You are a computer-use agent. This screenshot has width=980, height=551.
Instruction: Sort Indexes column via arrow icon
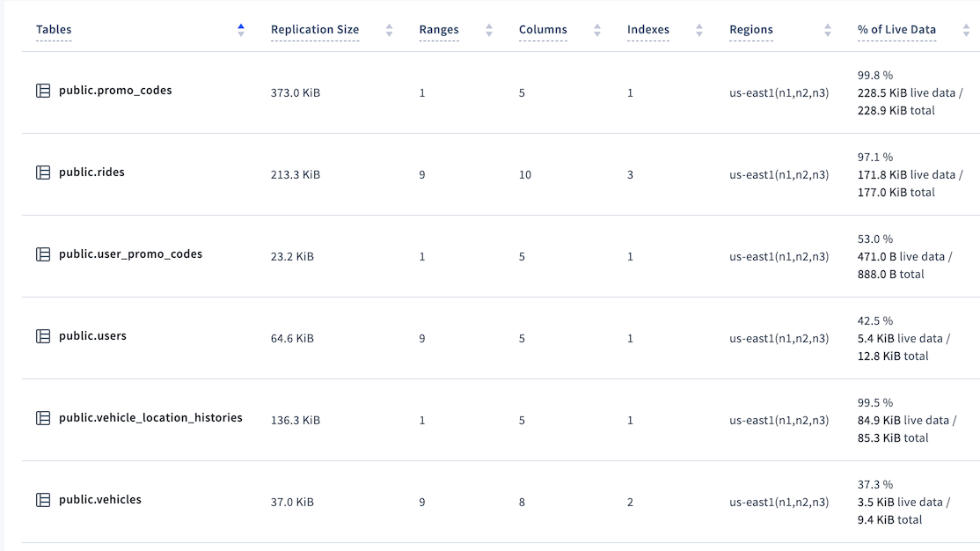pos(699,30)
